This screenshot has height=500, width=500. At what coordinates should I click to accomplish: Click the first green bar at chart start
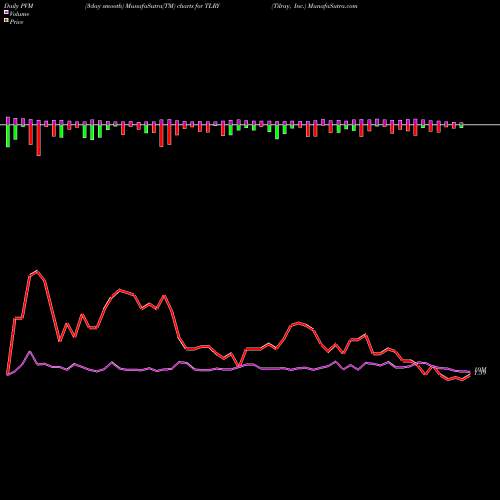8,136
